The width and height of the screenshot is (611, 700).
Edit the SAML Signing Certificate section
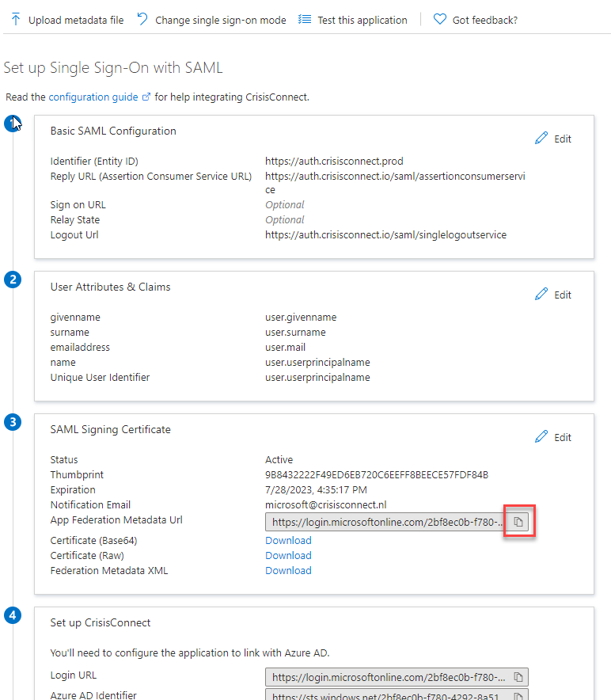click(x=563, y=437)
